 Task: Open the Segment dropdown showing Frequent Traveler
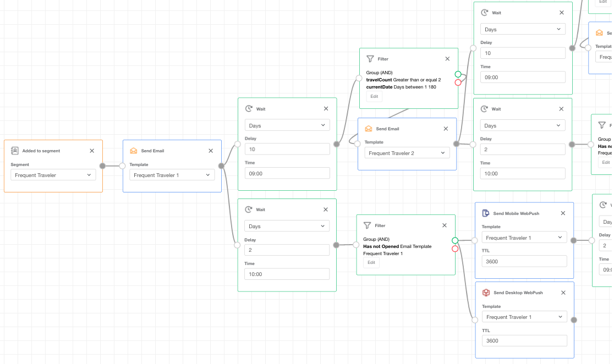pyautogui.click(x=53, y=175)
